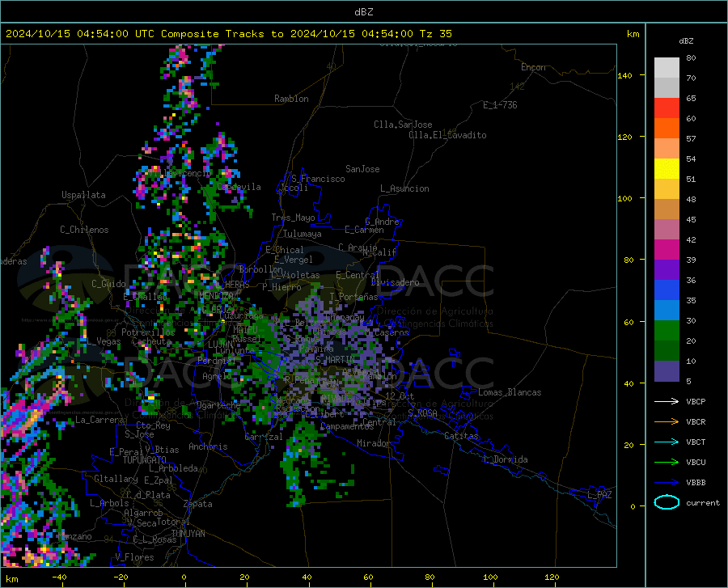Click the blue VBBB arrow icon
The height and width of the screenshot is (588, 728).
(x=667, y=482)
